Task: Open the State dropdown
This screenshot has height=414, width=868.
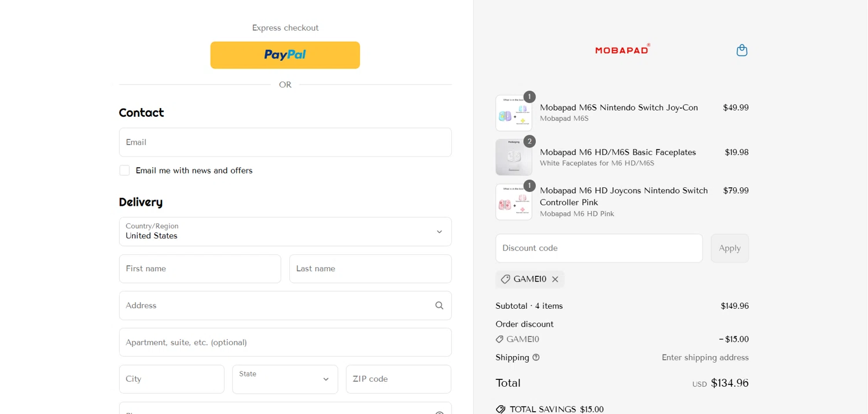Action: 285,379
